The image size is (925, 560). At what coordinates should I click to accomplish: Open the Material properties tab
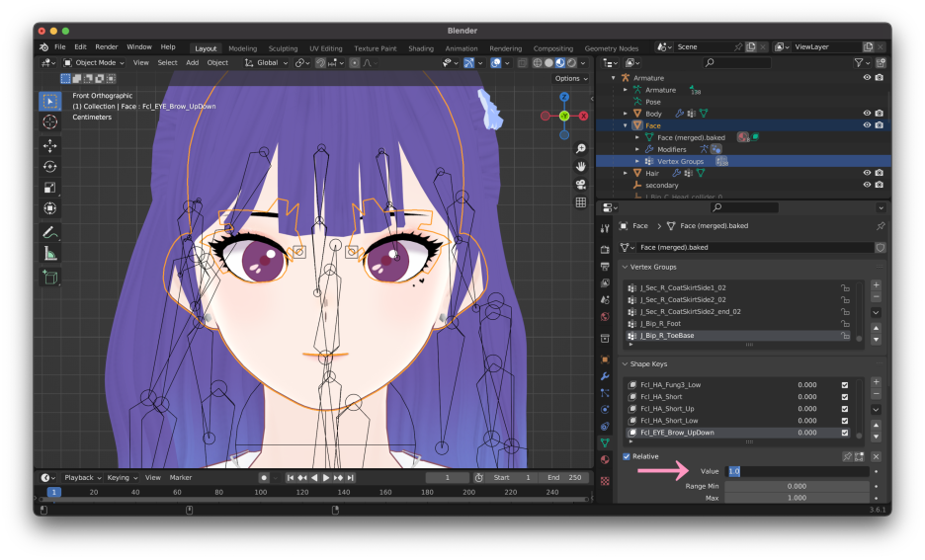coord(605,460)
